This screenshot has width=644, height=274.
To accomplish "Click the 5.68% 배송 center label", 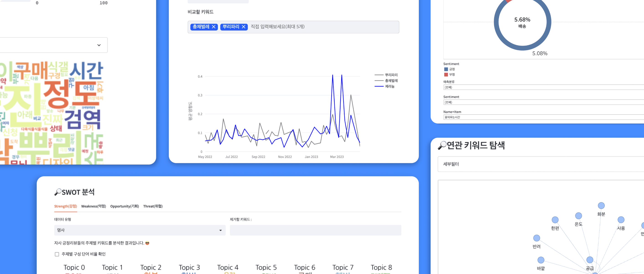I will [x=522, y=23].
